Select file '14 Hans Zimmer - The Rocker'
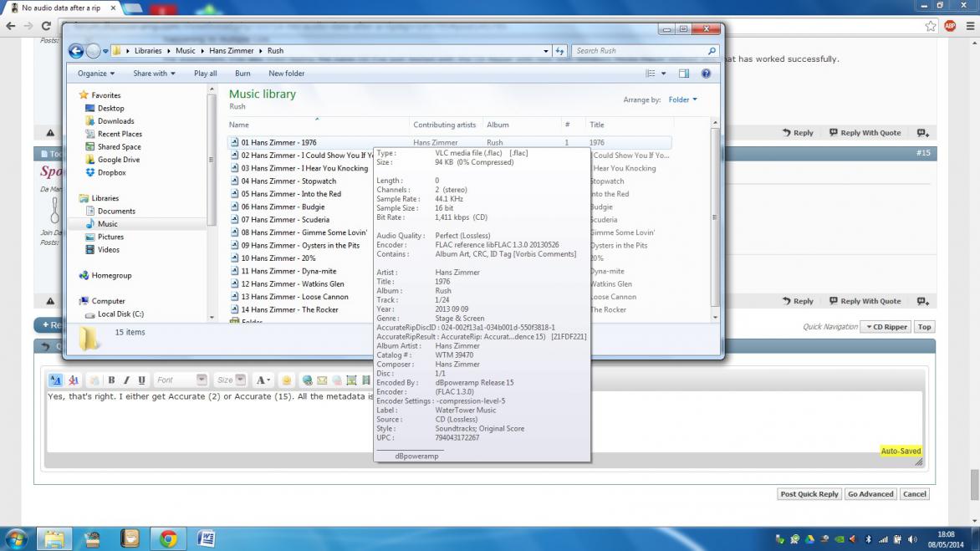This screenshot has height=551, width=980. (289, 310)
